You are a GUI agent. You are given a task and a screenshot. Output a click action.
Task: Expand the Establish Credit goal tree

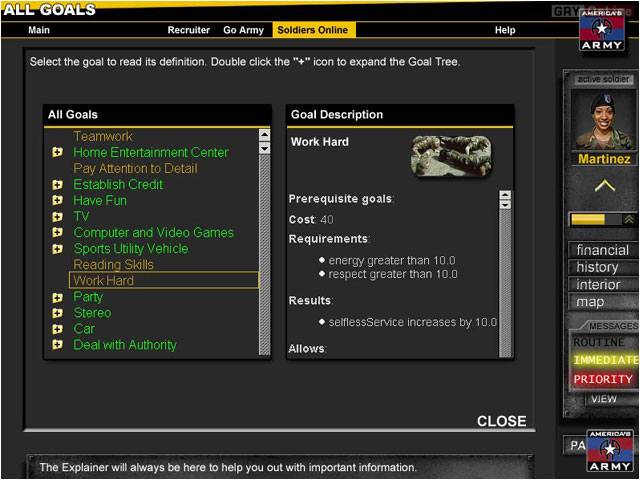58,185
